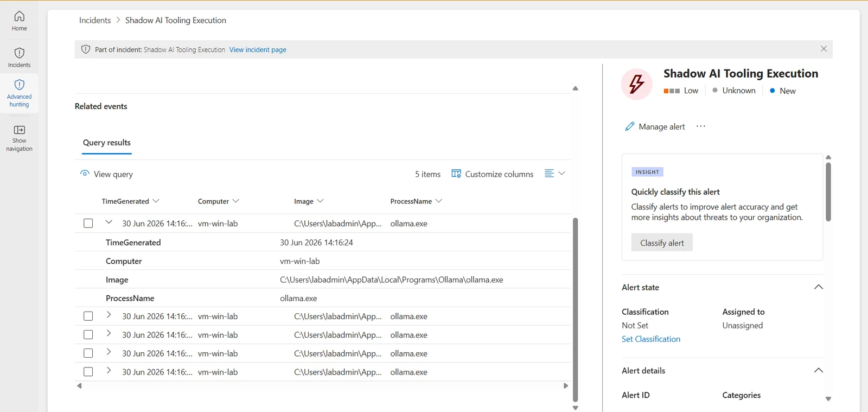Check the third event row checkbox

click(88, 335)
